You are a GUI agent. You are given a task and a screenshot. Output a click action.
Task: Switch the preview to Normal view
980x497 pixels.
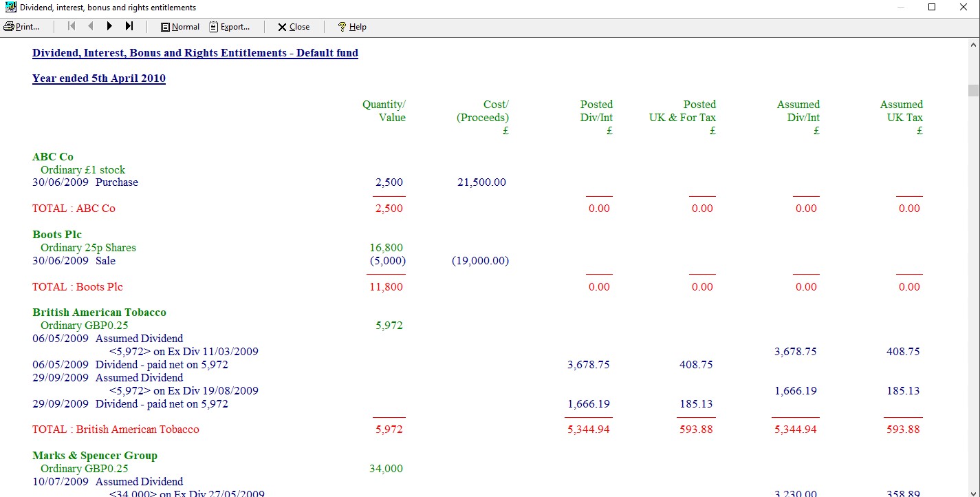click(179, 27)
